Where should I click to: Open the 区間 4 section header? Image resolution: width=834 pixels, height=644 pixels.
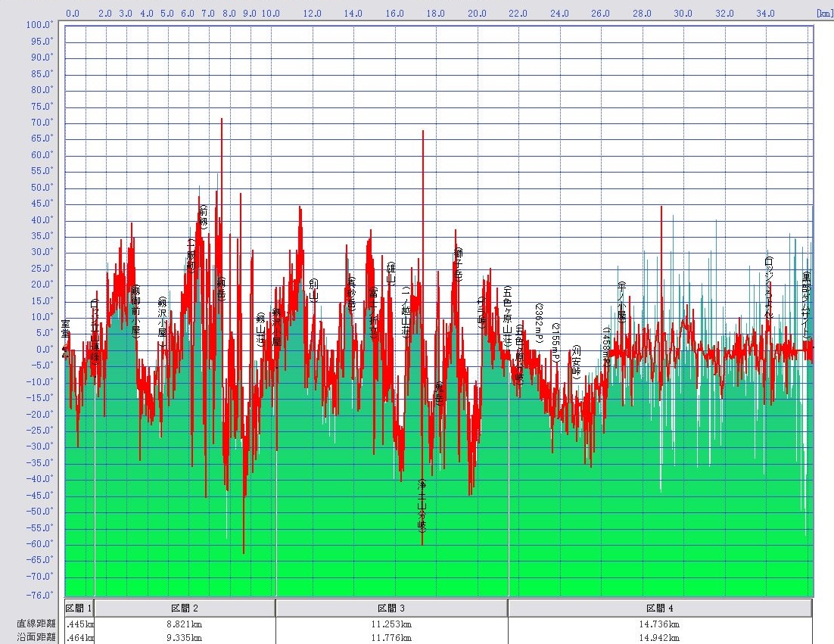(x=660, y=608)
